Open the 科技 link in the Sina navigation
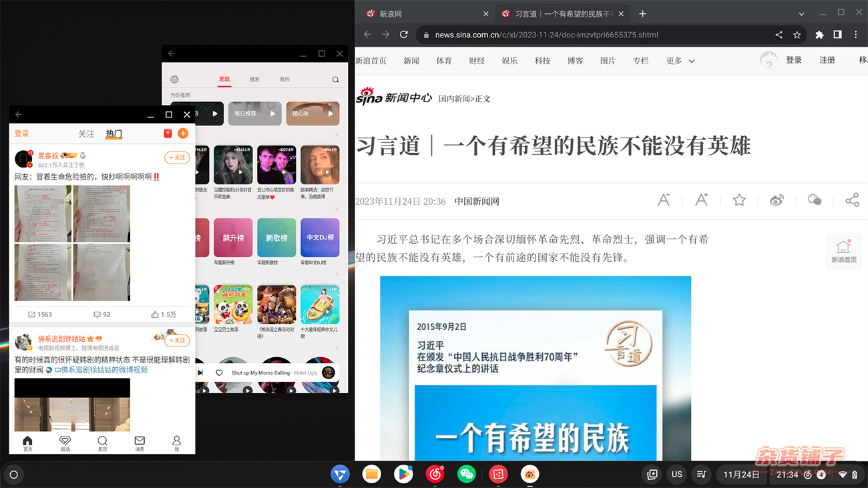This screenshot has height=488, width=868. [542, 61]
